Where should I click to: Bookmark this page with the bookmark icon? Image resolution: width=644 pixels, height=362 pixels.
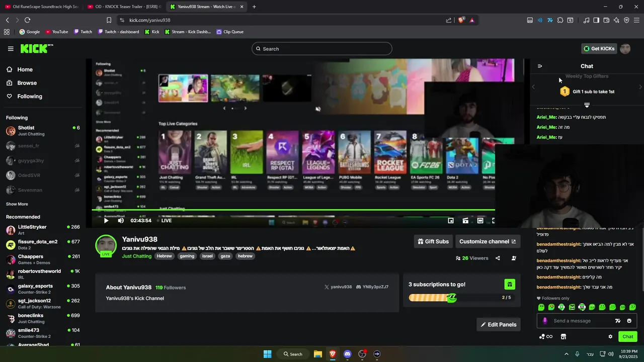point(109,20)
